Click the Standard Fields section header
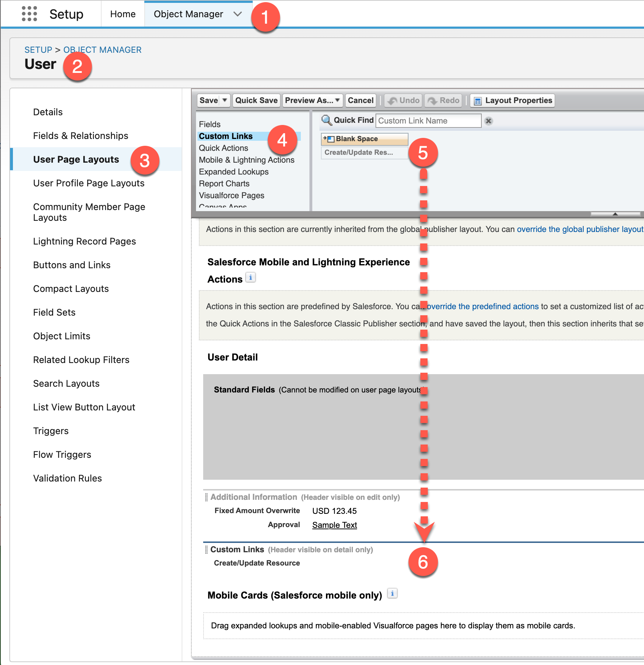 pyautogui.click(x=244, y=390)
